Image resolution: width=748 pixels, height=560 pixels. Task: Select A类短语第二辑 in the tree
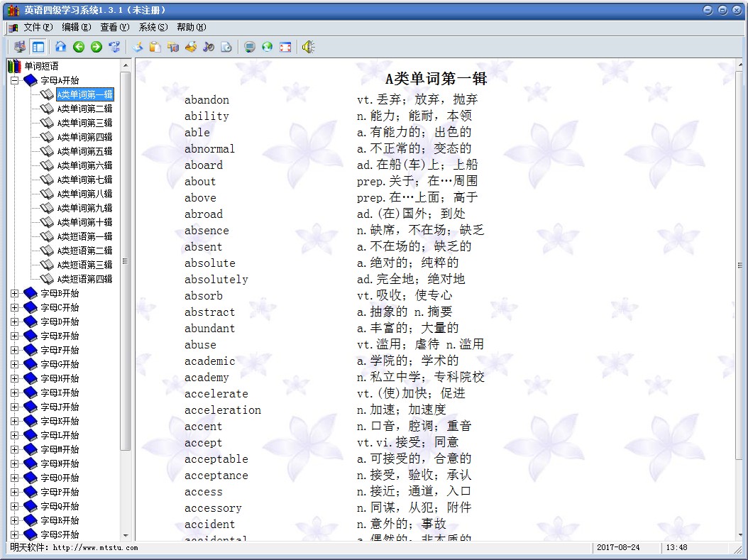pyautogui.click(x=84, y=251)
